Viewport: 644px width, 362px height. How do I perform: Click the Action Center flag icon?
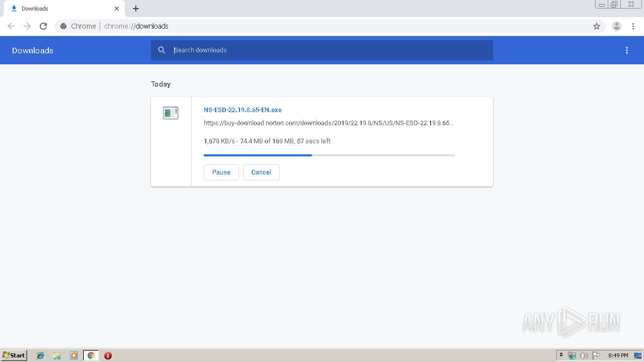596,355
